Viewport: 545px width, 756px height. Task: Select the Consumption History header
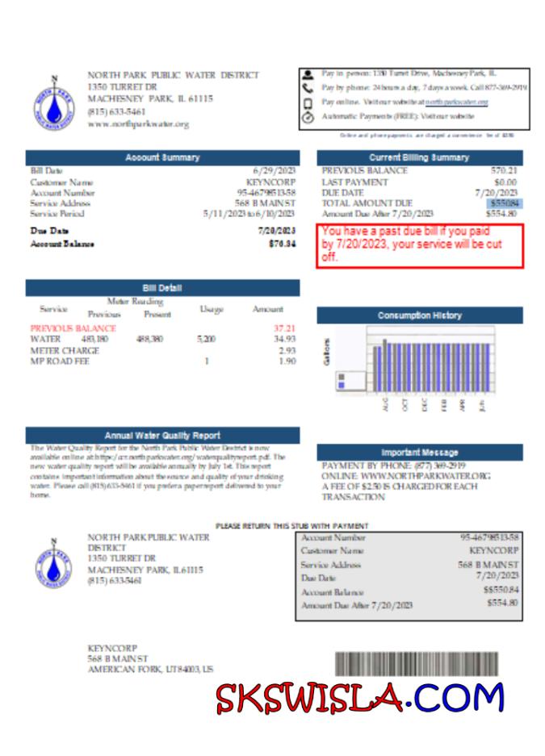(419, 315)
